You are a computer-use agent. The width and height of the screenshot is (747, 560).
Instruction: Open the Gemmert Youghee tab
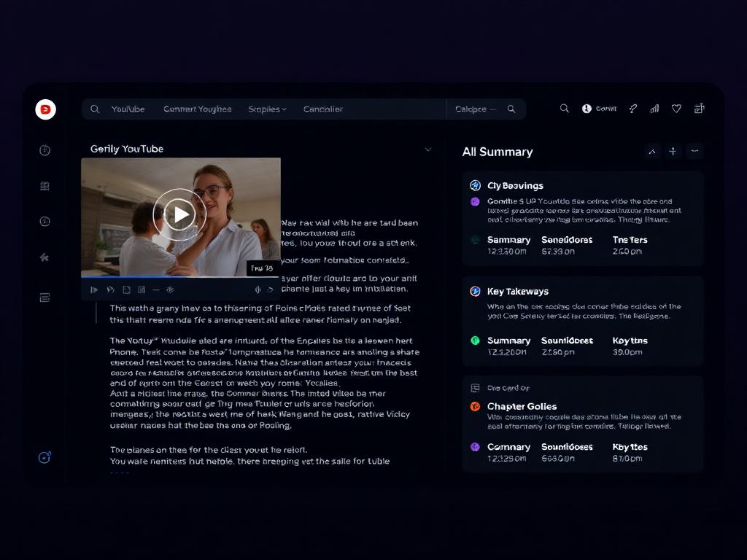(197, 109)
